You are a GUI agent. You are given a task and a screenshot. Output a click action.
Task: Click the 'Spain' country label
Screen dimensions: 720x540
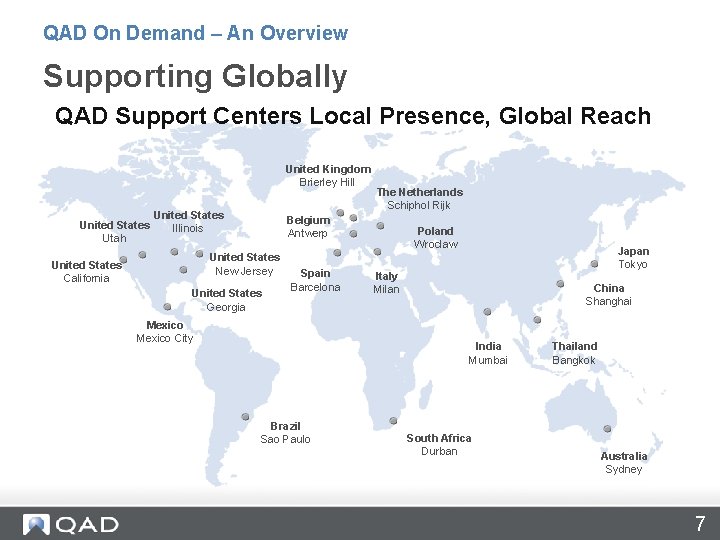pyautogui.click(x=315, y=274)
